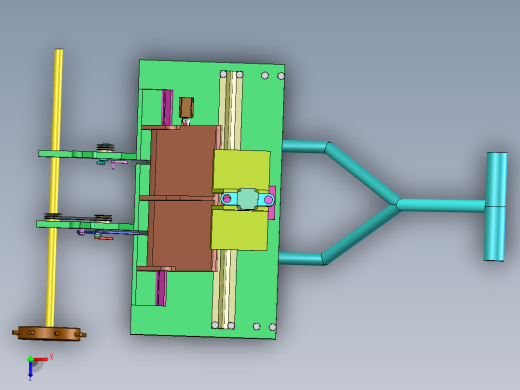Click the left pink pin on the cyan link
This screenshot has height=390, width=520.
point(227,199)
